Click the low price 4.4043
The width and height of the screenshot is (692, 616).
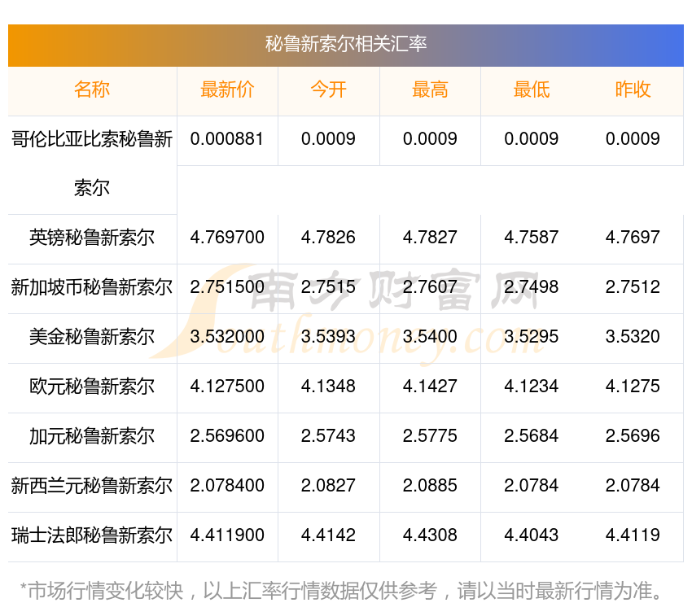tap(532, 535)
